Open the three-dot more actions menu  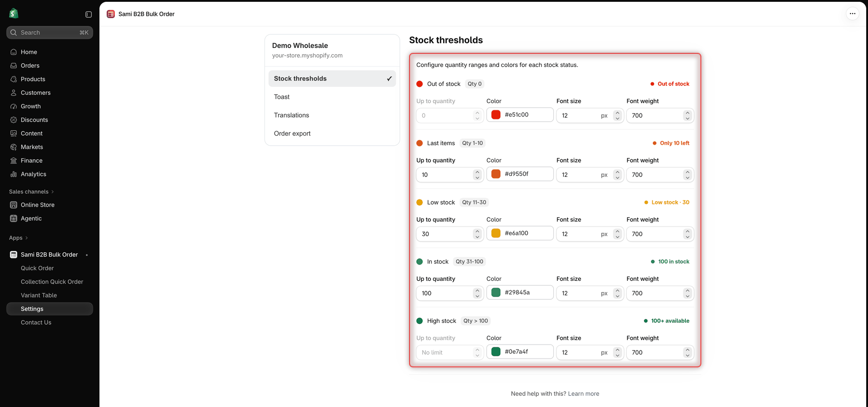click(x=852, y=14)
